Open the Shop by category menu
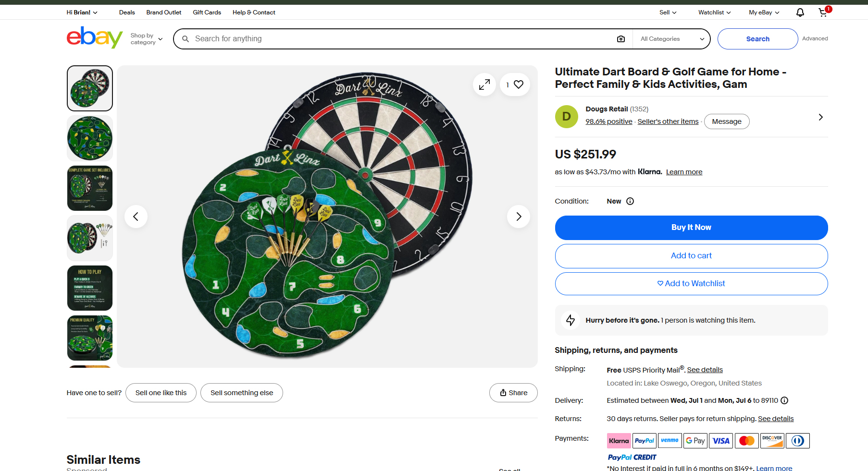The width and height of the screenshot is (868, 471). click(147, 39)
